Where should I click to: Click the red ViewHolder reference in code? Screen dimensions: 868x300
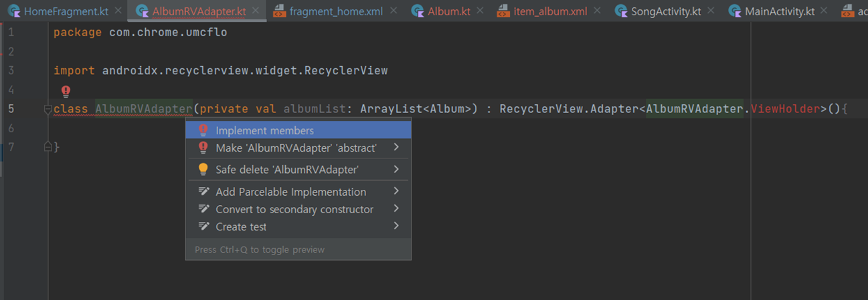pos(784,108)
